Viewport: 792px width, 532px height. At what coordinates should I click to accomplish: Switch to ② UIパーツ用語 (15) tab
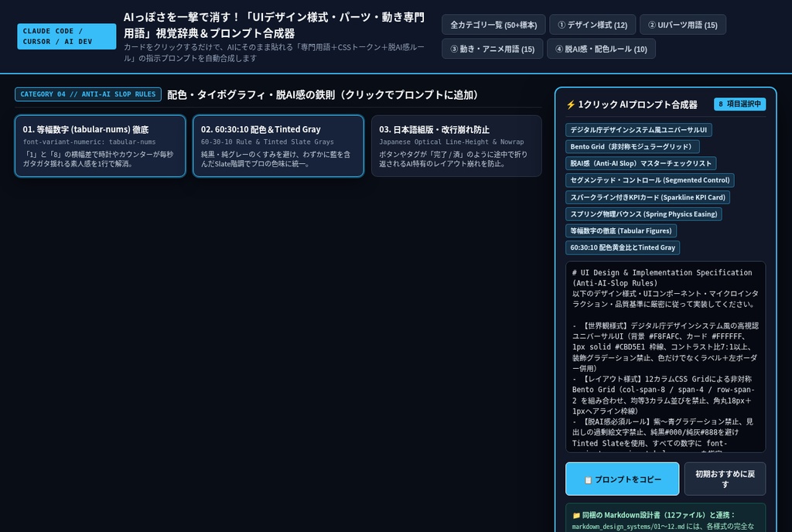[x=682, y=25]
